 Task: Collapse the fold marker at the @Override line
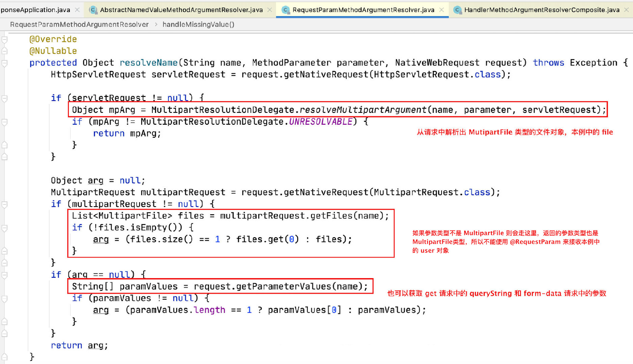click(5, 40)
